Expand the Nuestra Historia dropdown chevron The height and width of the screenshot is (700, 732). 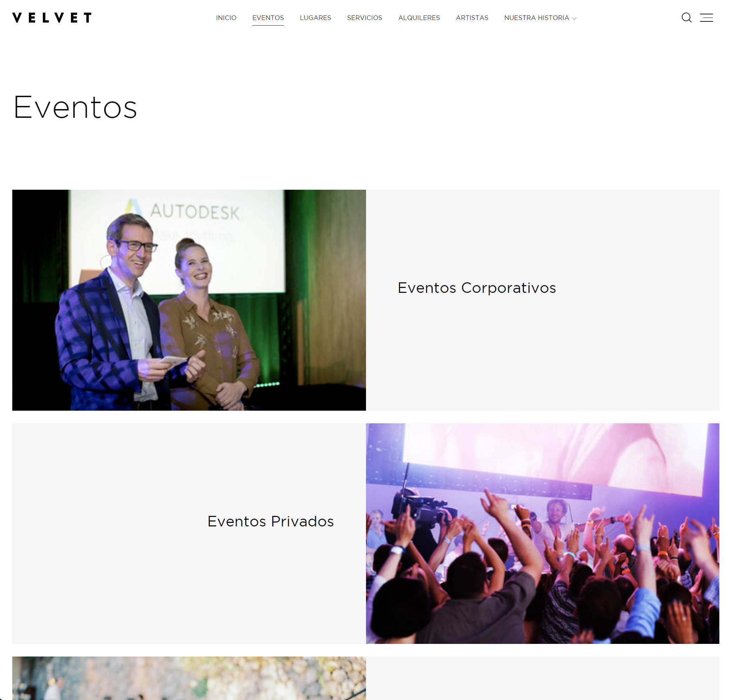[574, 18]
